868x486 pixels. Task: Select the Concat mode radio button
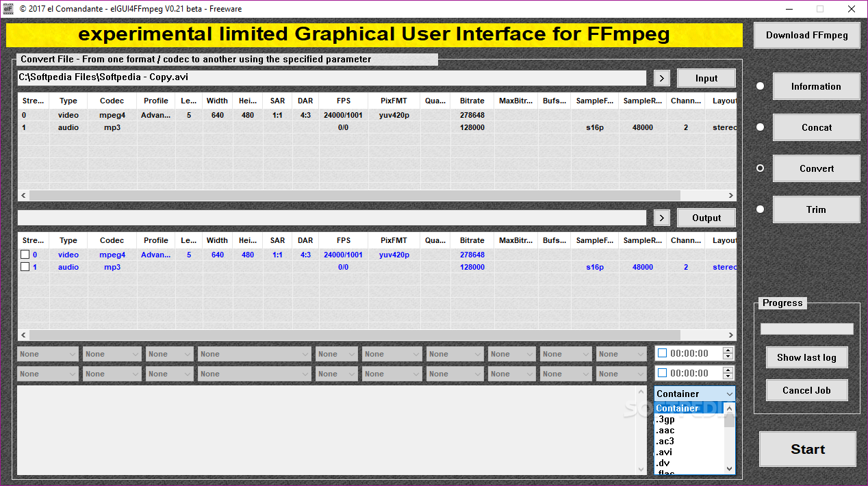(x=760, y=127)
